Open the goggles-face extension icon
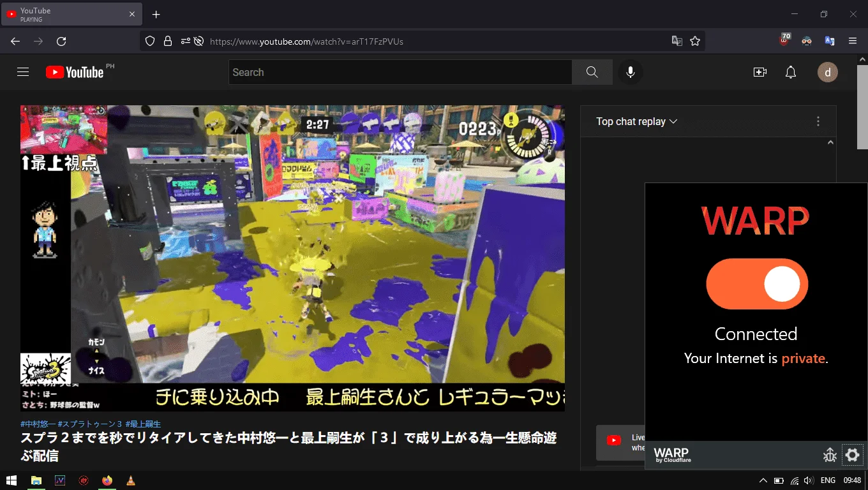 point(807,41)
